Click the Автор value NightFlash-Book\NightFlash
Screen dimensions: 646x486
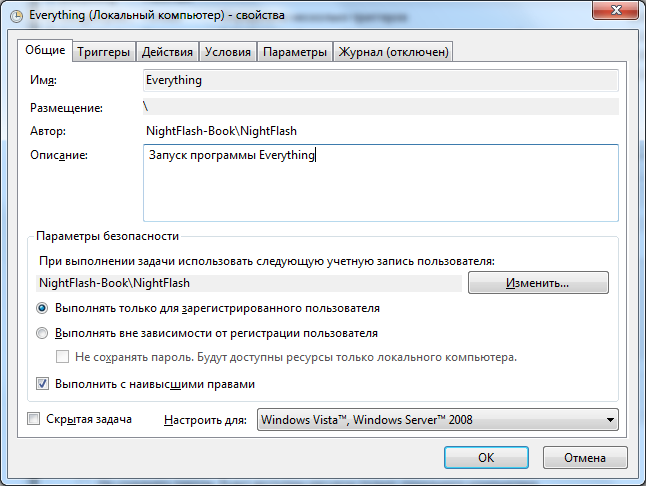click(x=221, y=131)
